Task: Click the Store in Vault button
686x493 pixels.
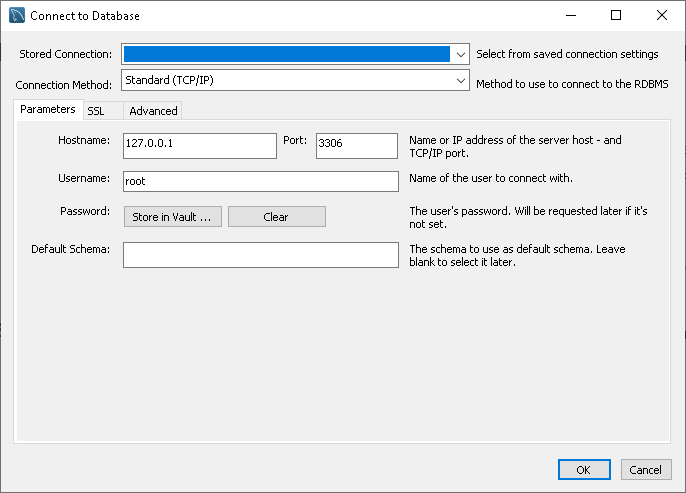Action: click(x=173, y=217)
